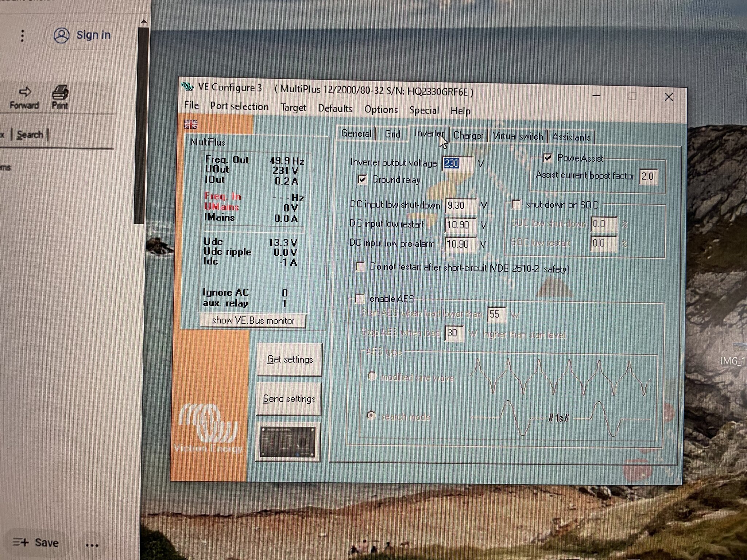747x560 pixels.
Task: Click show VE.Bus monitor button
Action: (x=253, y=320)
